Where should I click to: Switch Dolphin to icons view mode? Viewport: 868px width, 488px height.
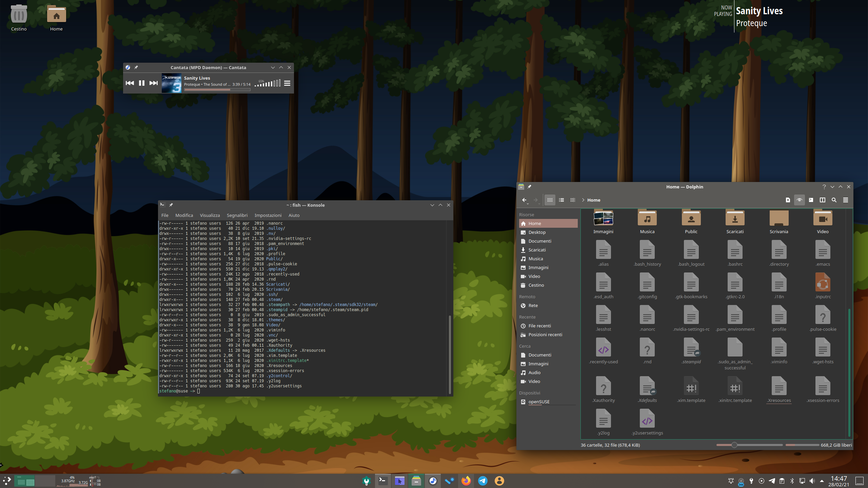click(x=550, y=200)
